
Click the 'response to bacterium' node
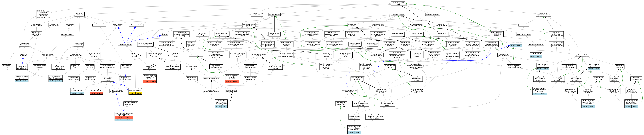pyautogui.click(x=23, y=55)
